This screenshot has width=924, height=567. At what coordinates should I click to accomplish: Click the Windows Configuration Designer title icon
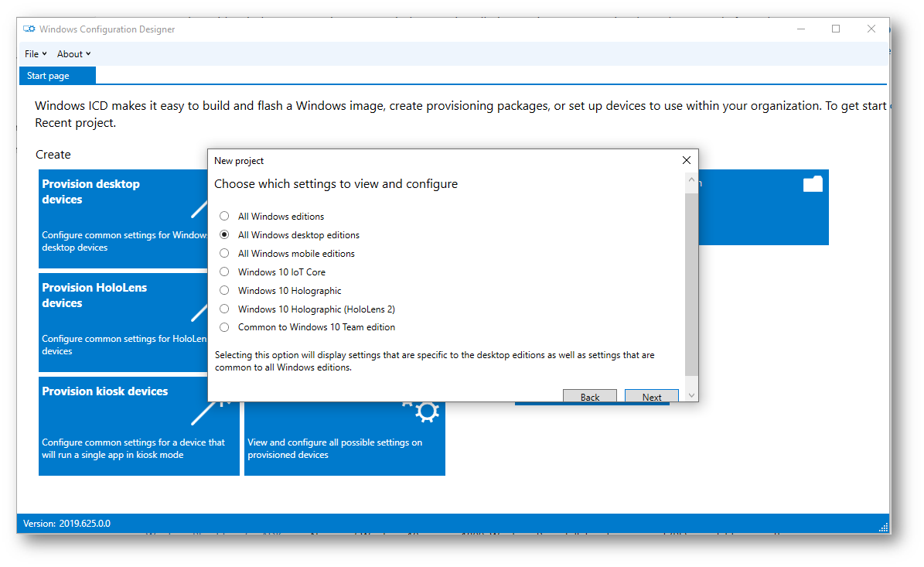tap(29, 29)
